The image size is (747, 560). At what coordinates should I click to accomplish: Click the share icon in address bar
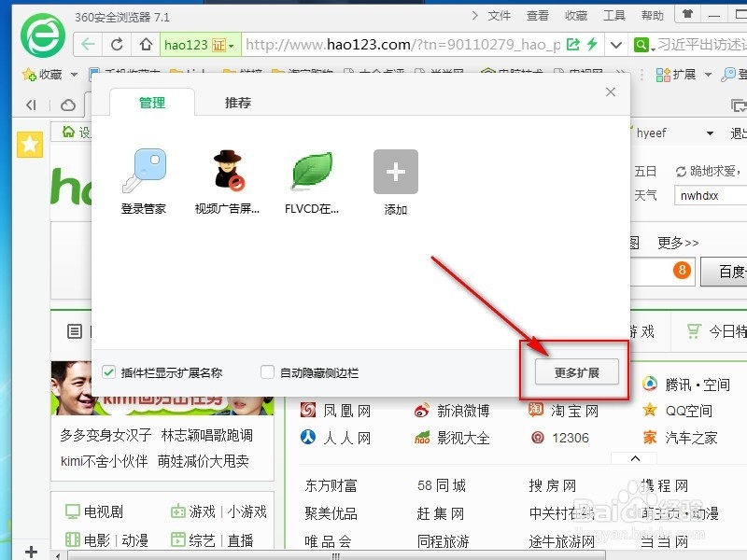(x=573, y=44)
